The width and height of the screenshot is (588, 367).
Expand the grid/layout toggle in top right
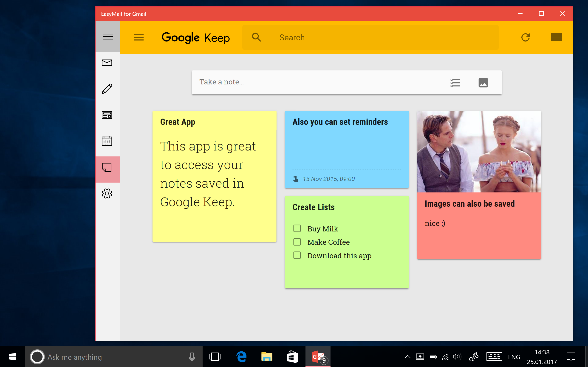(556, 37)
